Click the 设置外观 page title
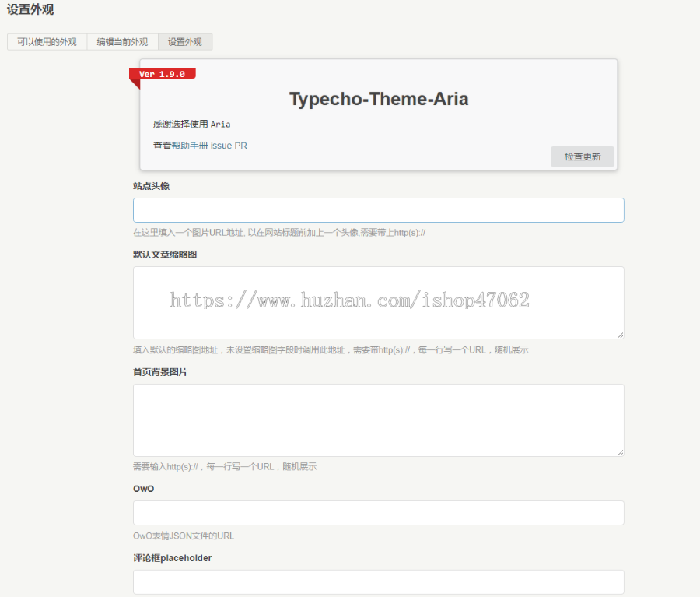The image size is (700, 597). [x=30, y=9]
